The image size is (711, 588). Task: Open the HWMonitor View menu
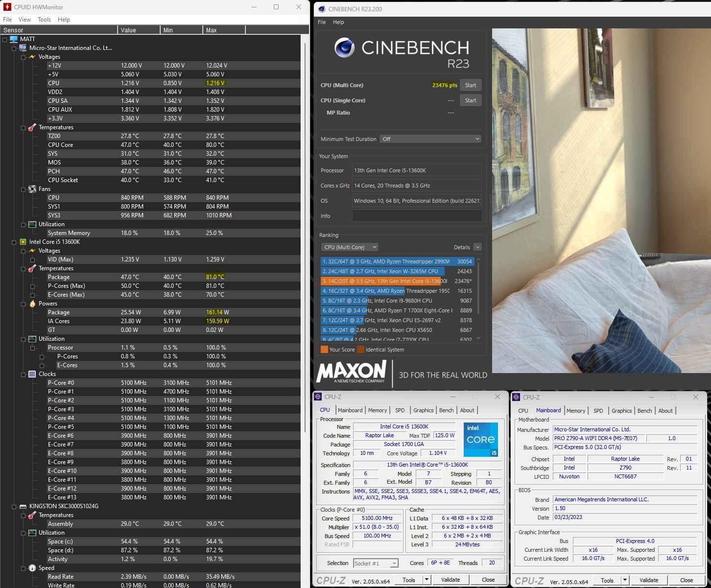24,20
